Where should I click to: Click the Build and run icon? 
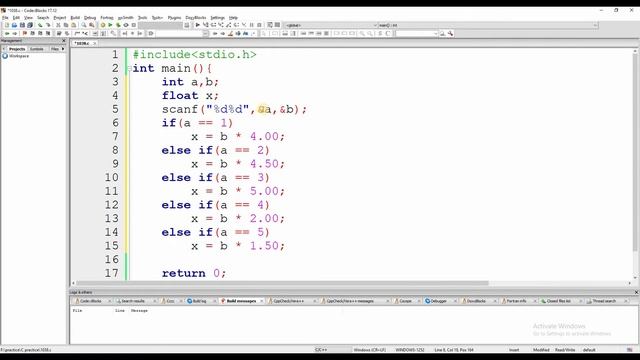click(118, 25)
